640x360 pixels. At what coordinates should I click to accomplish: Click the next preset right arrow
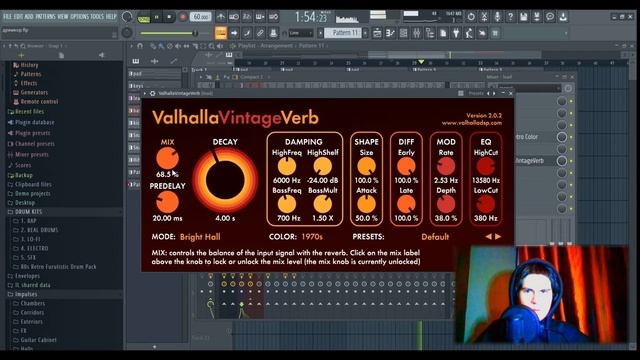498,237
